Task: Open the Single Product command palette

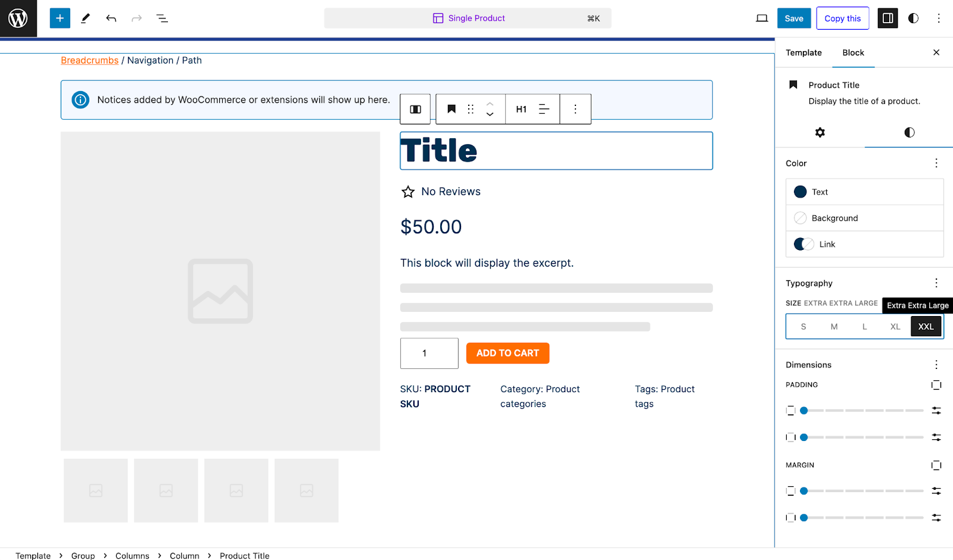Action: [x=468, y=18]
